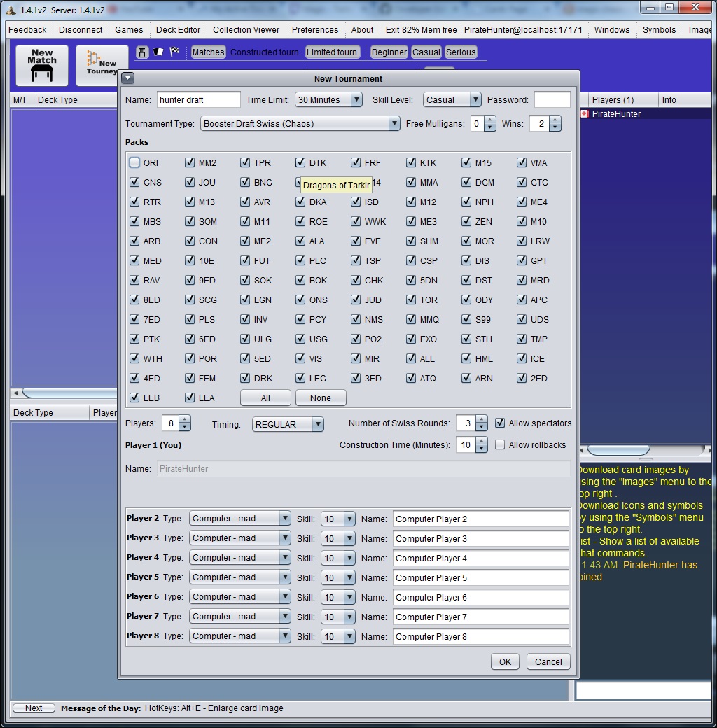This screenshot has width=717, height=728.
Task: Toggle the cards filter icon
Action: click(x=158, y=52)
